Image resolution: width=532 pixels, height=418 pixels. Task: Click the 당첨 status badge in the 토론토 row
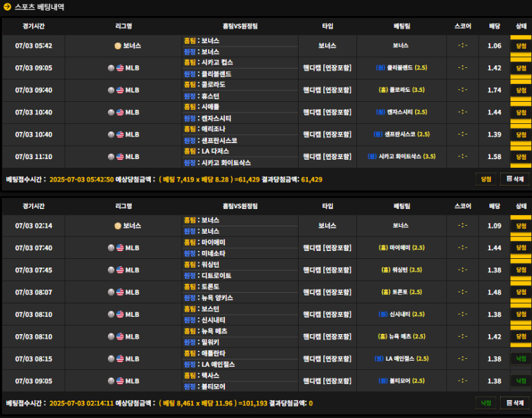(521, 292)
